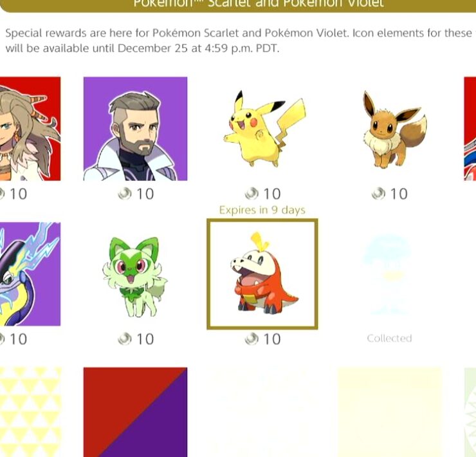Select the yellow triangle pattern background
Screen dimensions: 476x457
[30, 412]
